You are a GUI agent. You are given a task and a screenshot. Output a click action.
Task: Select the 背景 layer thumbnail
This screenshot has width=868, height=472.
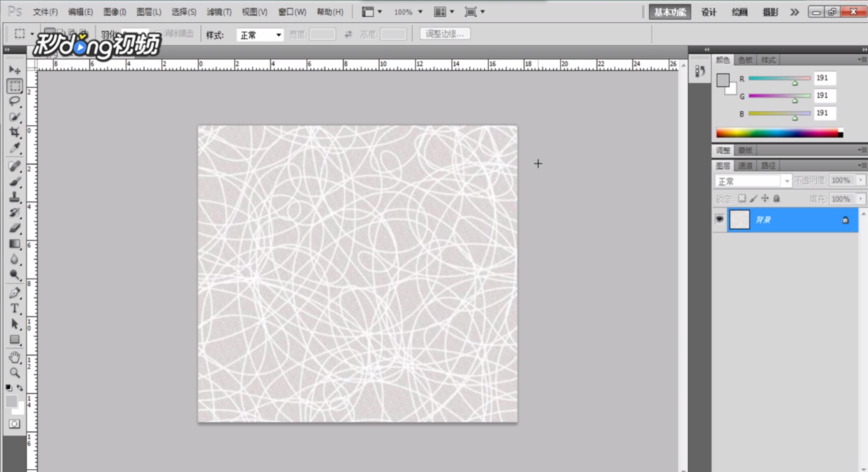[740, 220]
